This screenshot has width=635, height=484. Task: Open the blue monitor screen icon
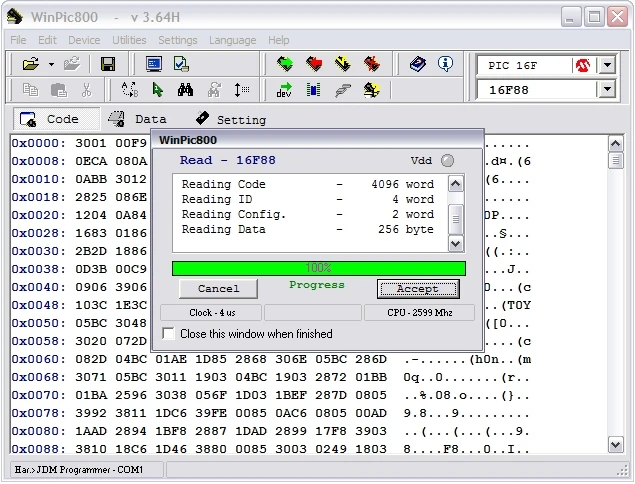click(154, 64)
